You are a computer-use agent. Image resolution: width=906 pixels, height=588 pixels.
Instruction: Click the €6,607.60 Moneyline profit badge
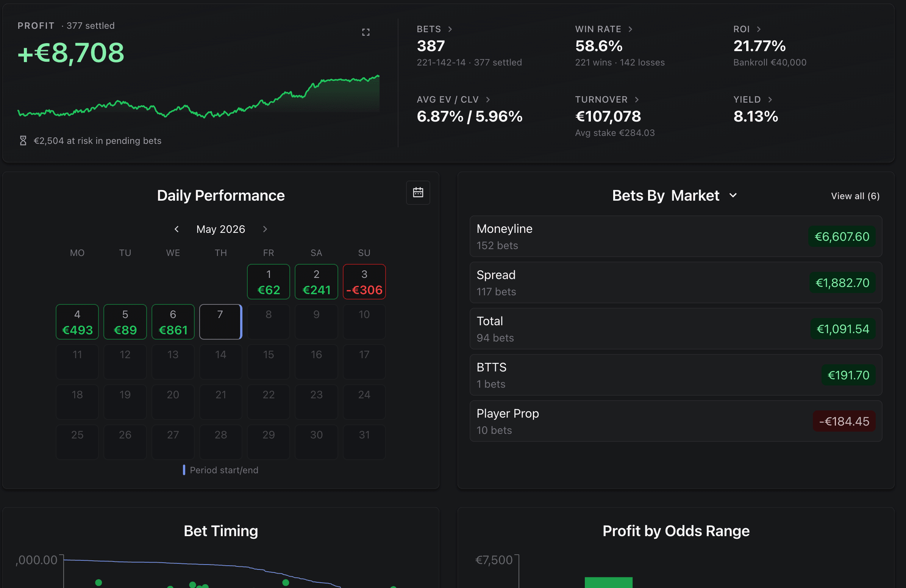pos(842,237)
